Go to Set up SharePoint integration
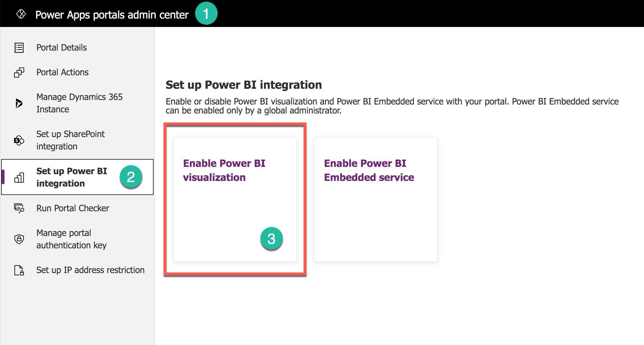 (x=77, y=140)
